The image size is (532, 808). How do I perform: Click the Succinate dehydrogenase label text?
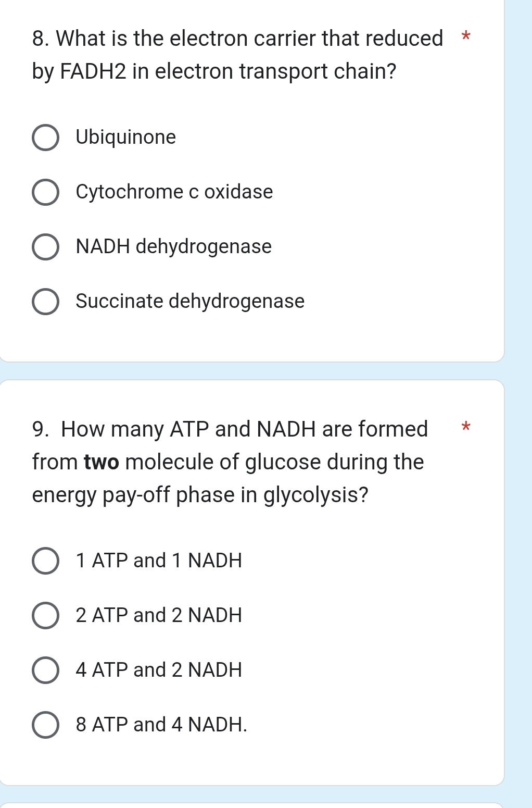pyautogui.click(x=189, y=301)
